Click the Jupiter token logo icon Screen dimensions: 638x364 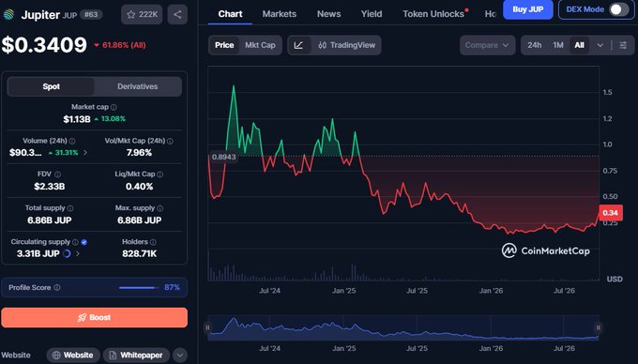point(8,15)
